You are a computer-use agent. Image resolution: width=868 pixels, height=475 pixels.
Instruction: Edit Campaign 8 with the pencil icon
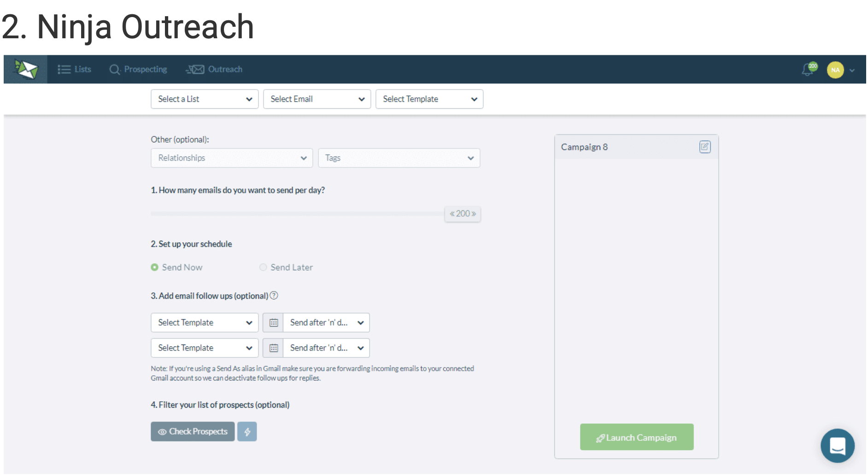[x=705, y=147]
